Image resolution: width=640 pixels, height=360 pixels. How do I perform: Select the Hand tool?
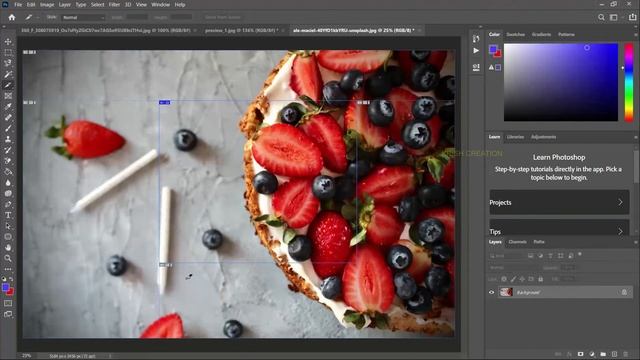(x=8, y=247)
